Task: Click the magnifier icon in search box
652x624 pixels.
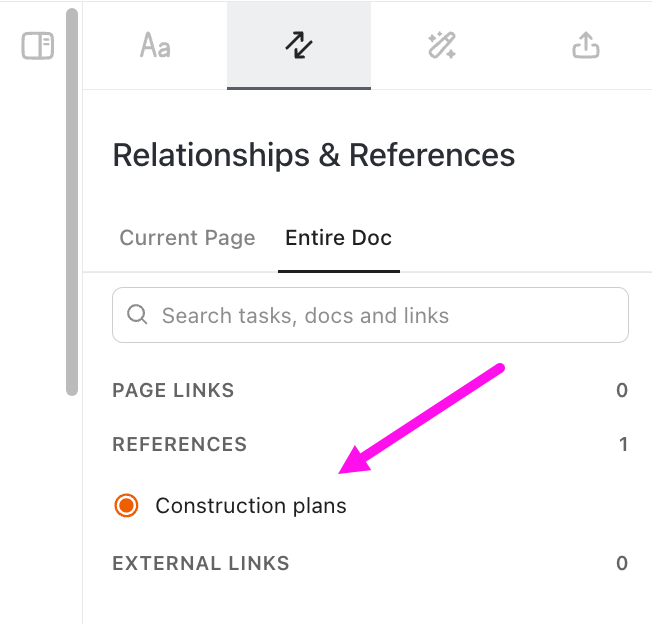Action: pyautogui.click(x=139, y=316)
